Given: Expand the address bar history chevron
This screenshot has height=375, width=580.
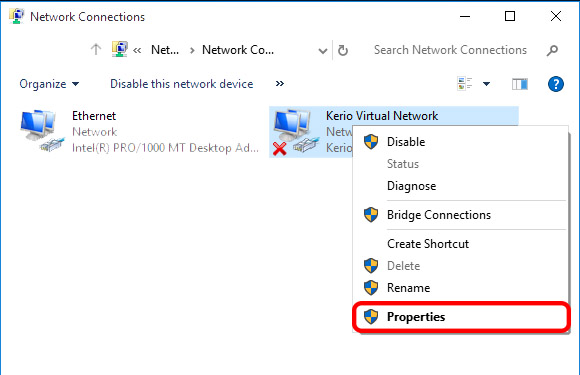Looking at the screenshot, I should click(x=323, y=51).
